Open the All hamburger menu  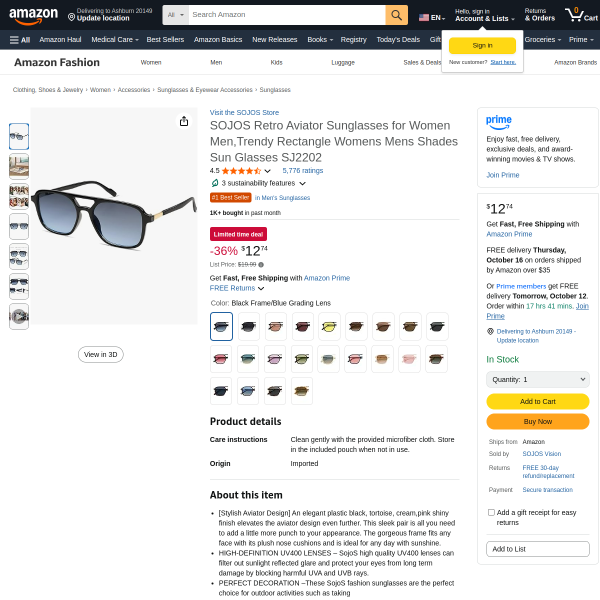(20, 39)
